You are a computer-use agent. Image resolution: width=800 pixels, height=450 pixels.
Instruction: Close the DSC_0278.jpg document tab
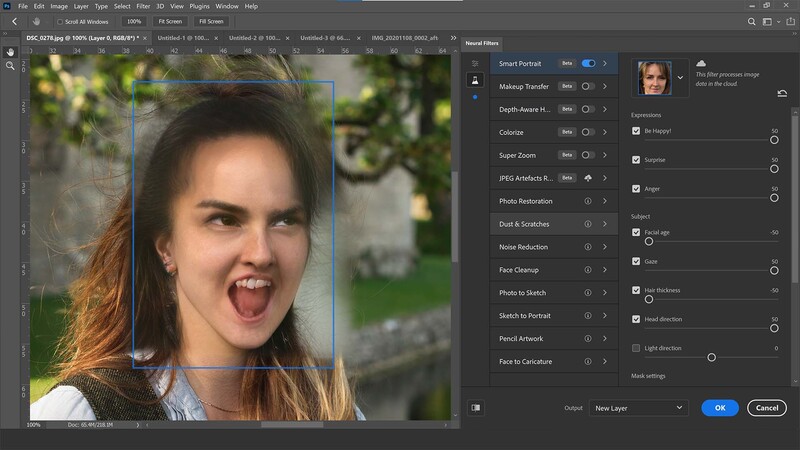pos(145,38)
